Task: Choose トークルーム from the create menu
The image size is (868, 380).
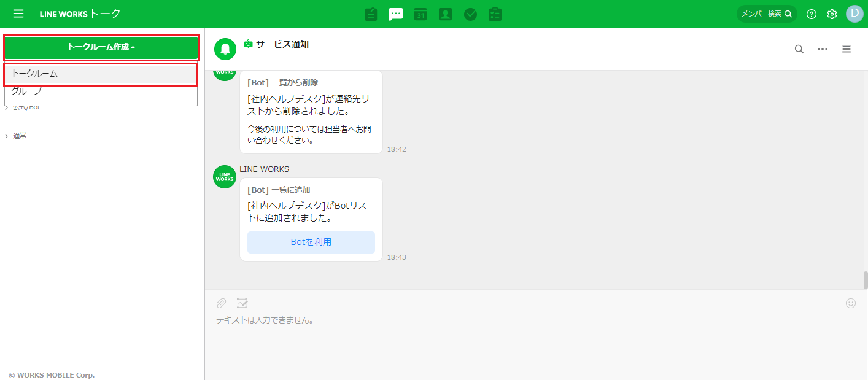Action: tap(101, 74)
